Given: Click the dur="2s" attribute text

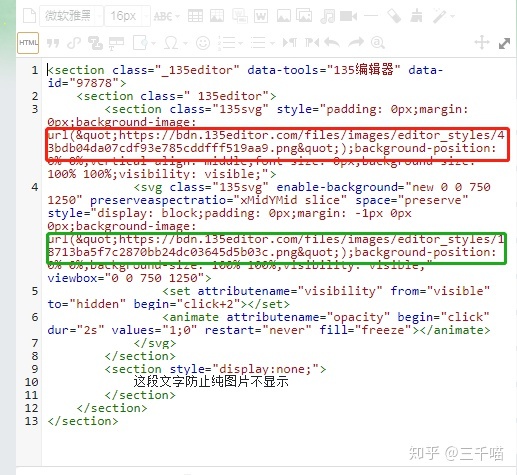Looking at the screenshot, I should [x=76, y=330].
